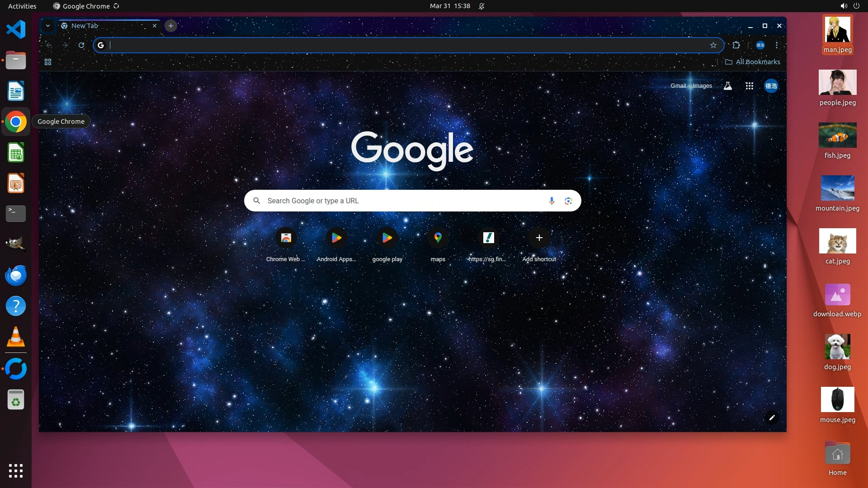This screenshot has height=488, width=868.
Task: Open the Extensions puzzle icon
Action: tap(736, 45)
